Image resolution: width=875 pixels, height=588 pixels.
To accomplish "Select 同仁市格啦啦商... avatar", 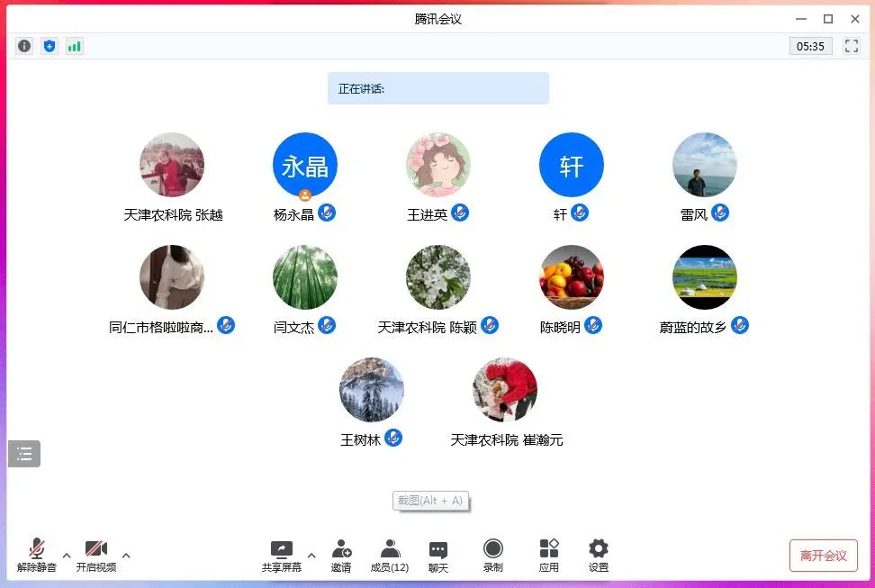I will pyautogui.click(x=172, y=277).
